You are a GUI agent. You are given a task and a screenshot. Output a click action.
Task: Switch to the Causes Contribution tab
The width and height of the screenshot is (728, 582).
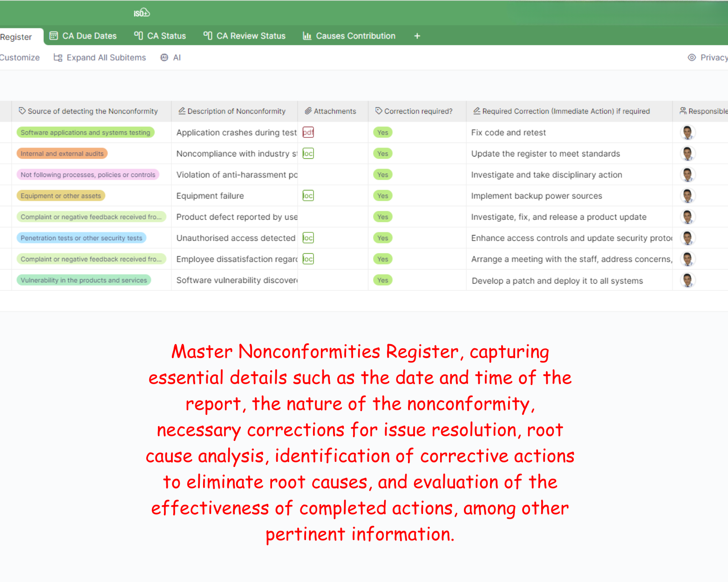point(349,36)
